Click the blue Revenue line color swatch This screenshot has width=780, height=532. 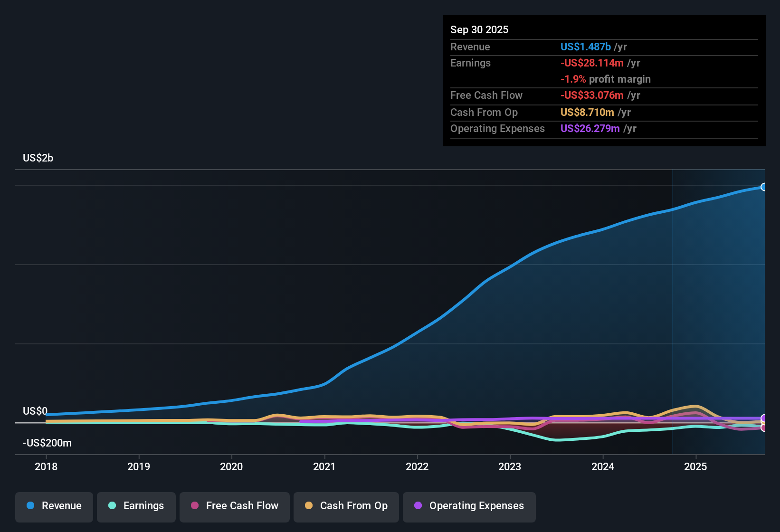pyautogui.click(x=30, y=506)
